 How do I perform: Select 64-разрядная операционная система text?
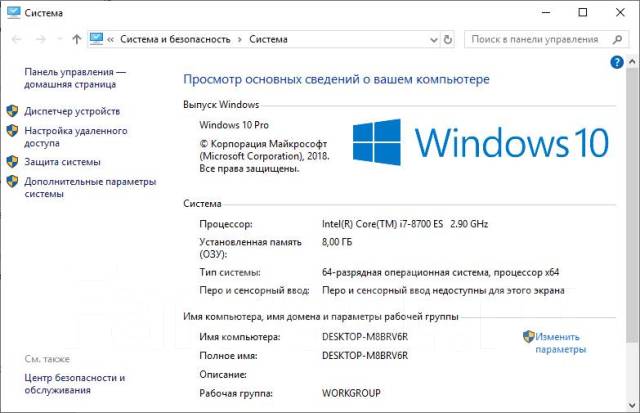point(440,272)
